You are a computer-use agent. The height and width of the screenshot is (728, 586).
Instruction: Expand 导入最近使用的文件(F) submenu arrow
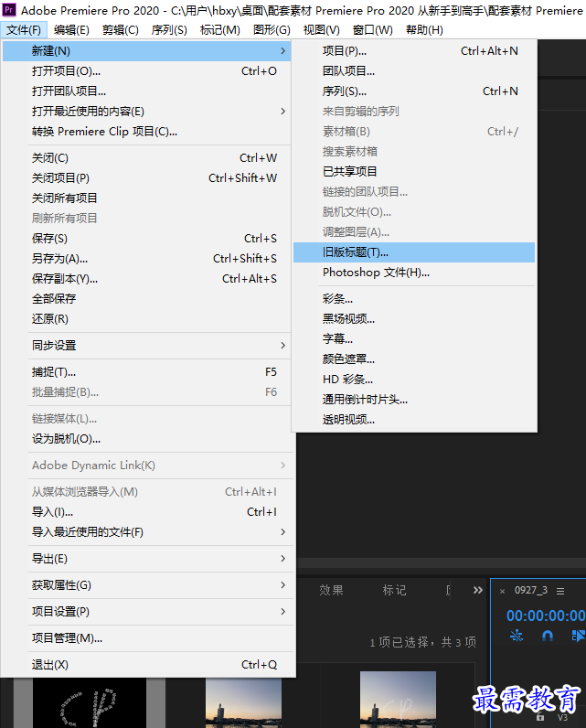click(283, 531)
